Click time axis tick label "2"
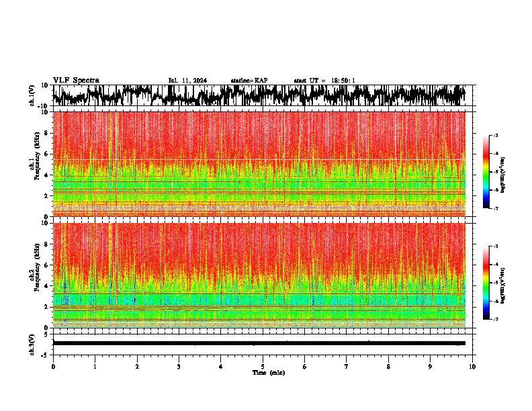The width and height of the screenshot is (532, 411). pyautogui.click(x=137, y=367)
